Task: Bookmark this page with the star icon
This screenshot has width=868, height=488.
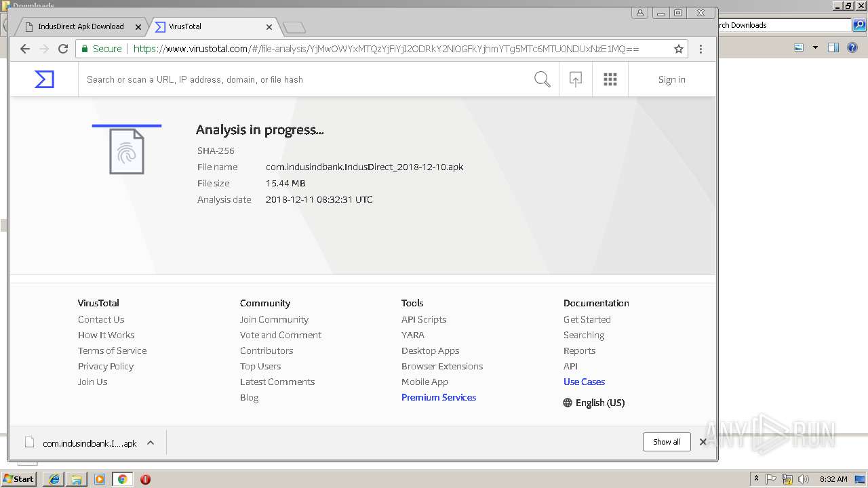Action: [x=678, y=49]
